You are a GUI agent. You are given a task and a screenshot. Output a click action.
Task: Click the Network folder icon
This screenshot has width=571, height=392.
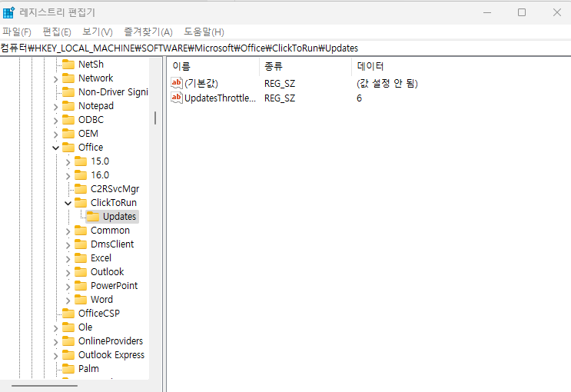(68, 78)
